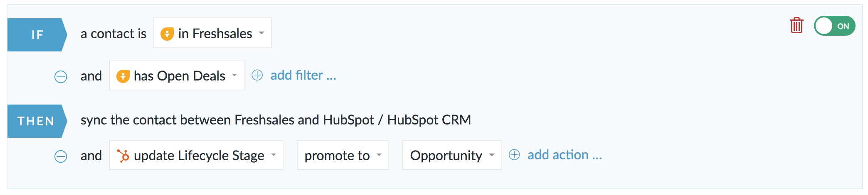Click the plus icon beside add filter

pos(257,75)
